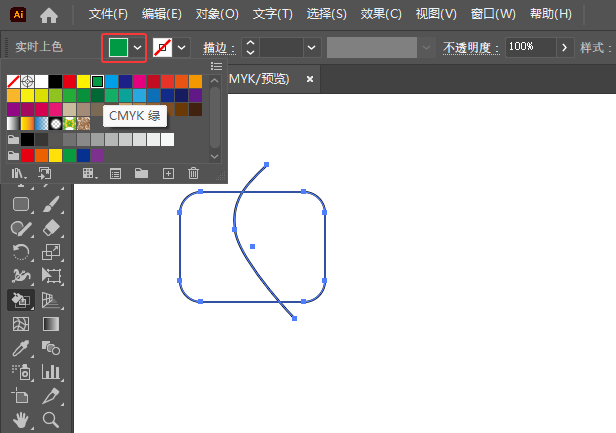The image size is (616, 433).
Task: Open the 对象(O) menu
Action: click(x=217, y=14)
